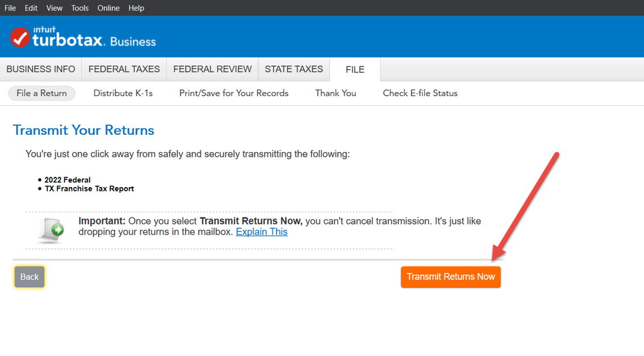Click the Explain This link
This screenshot has height=356, width=644.
point(262,232)
